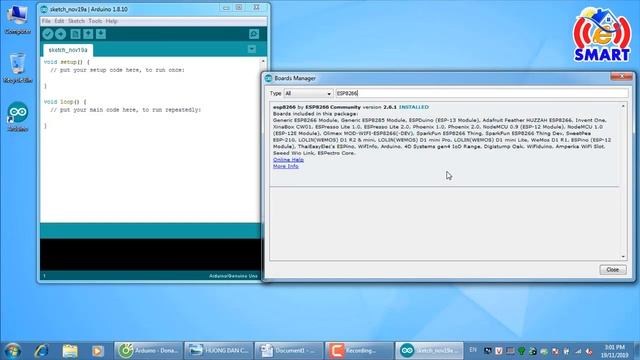Viewport: 640px width, 360px height.
Task: Click the INSTALLED status label
Action: (x=414, y=107)
